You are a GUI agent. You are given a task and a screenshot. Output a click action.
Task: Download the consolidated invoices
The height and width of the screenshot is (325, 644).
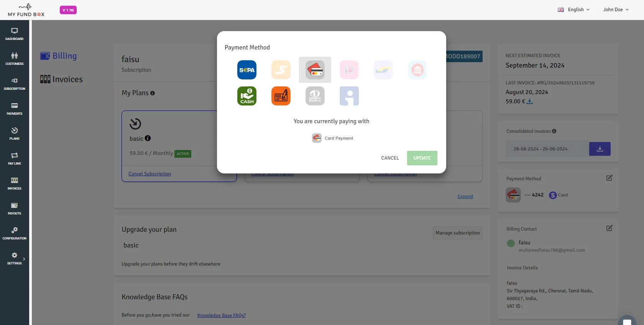pyautogui.click(x=600, y=149)
